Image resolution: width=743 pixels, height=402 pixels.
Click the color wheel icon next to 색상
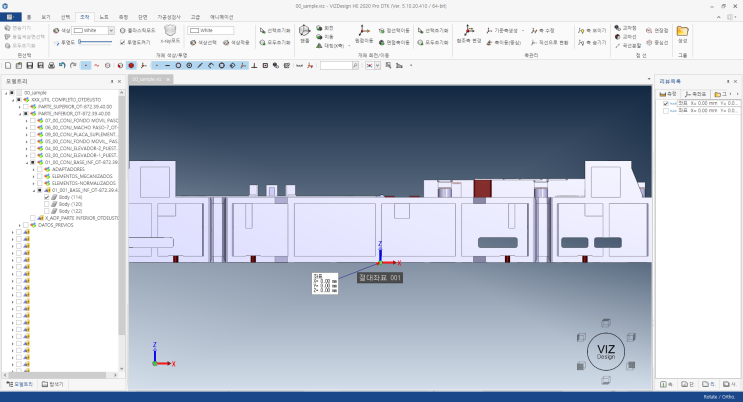pos(56,30)
